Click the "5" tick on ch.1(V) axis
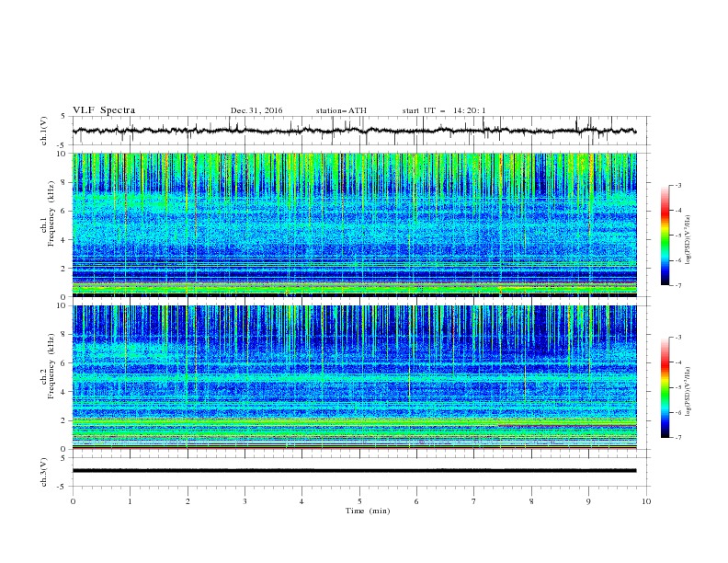Viewport: 728px width, 563px height. (64, 116)
